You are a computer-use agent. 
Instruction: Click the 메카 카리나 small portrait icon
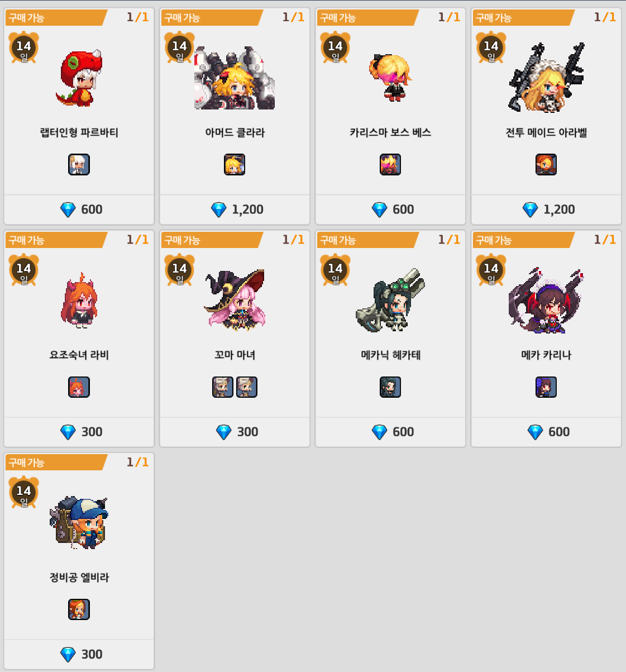(x=546, y=387)
